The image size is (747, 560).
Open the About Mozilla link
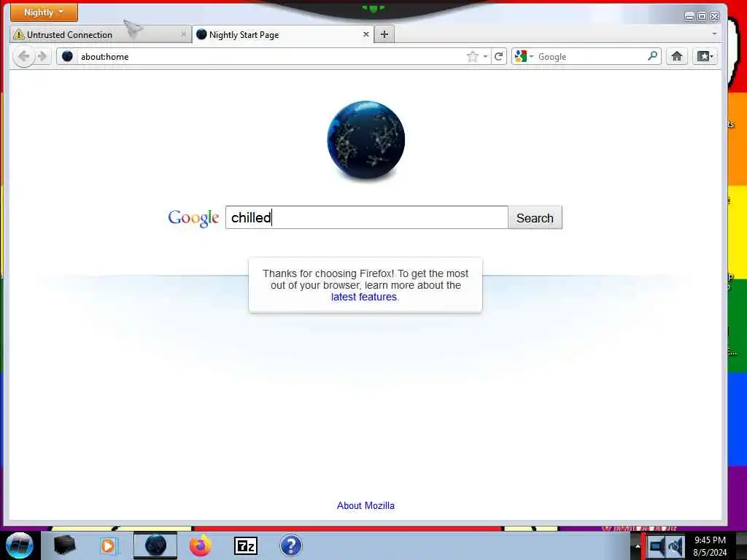tap(365, 506)
